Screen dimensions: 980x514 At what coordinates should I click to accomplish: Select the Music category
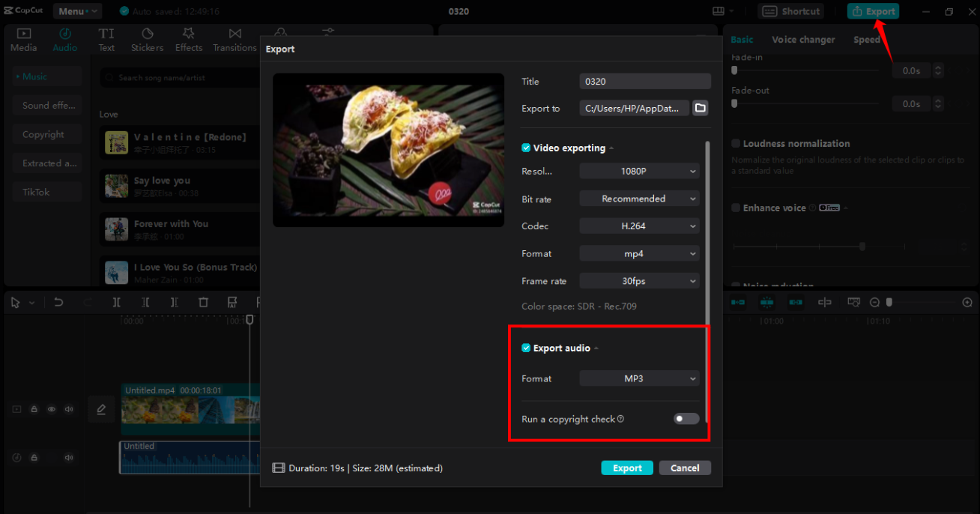pos(47,76)
